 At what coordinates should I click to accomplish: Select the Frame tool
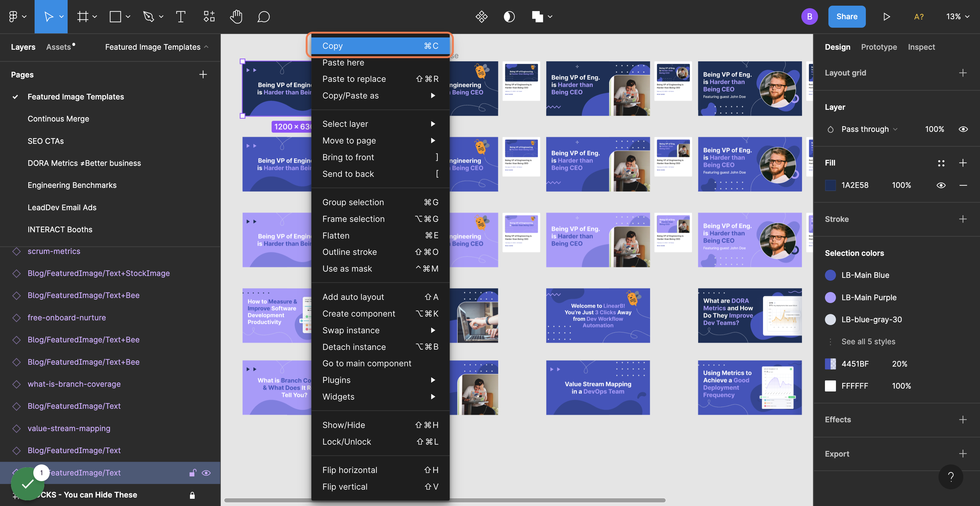tap(82, 16)
